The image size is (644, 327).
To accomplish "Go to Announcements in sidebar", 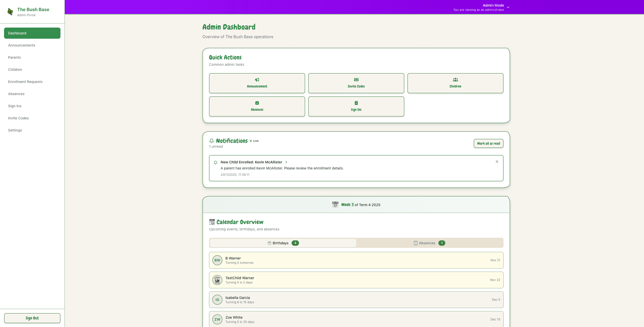I will click(x=32, y=45).
